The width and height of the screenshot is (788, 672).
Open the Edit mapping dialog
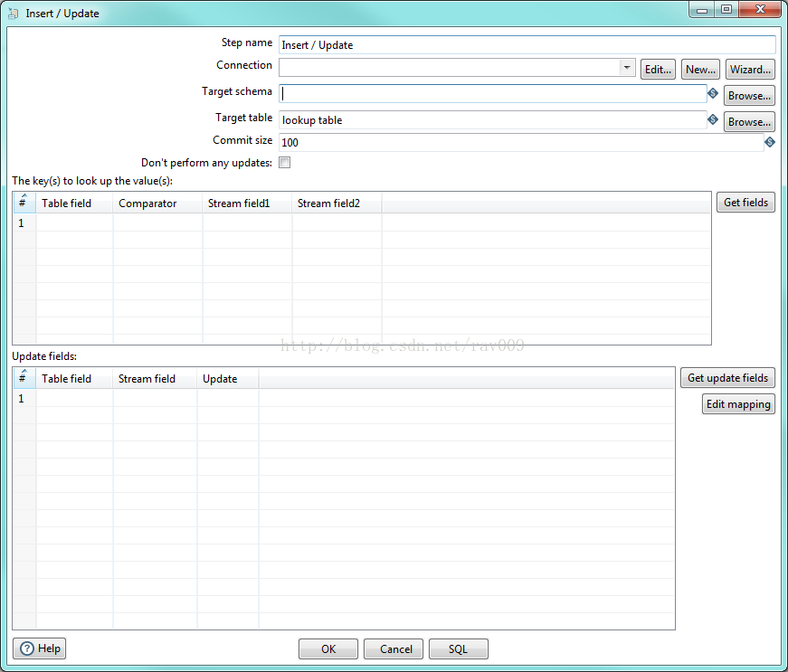coord(738,403)
